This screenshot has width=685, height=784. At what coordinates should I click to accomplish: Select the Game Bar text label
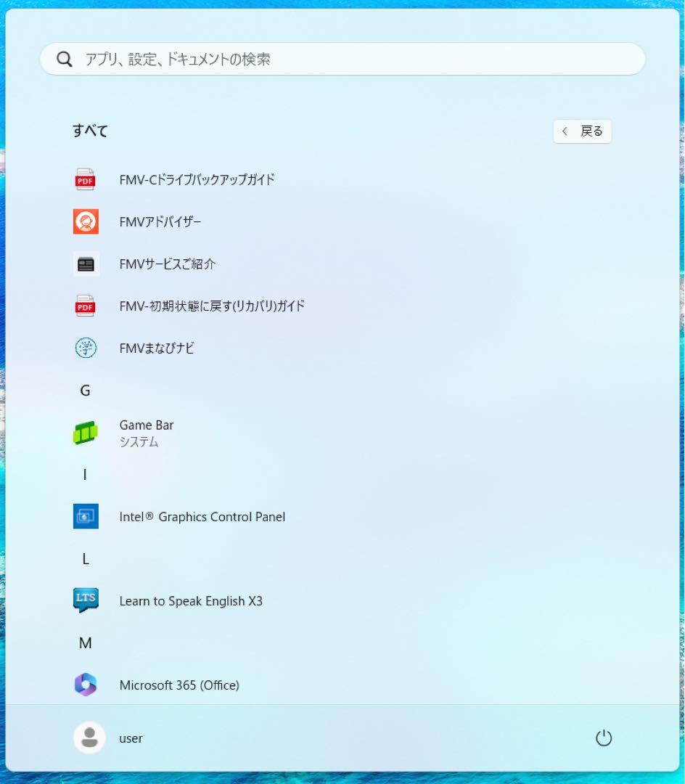click(147, 425)
